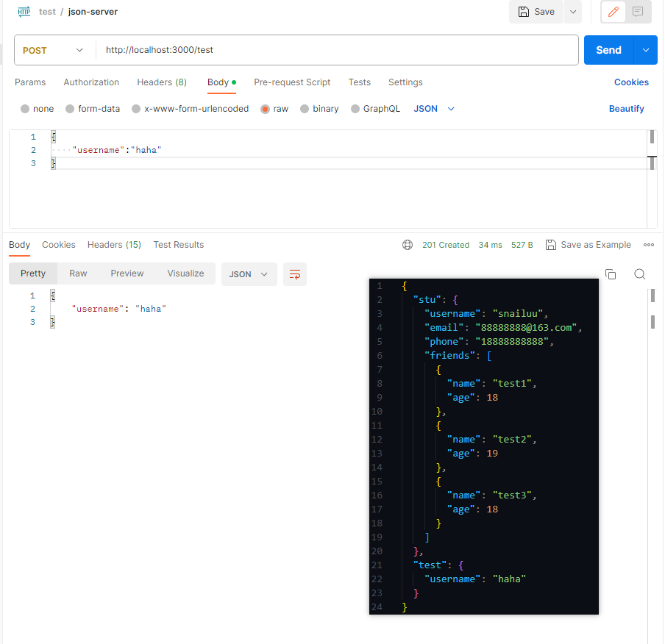The width and height of the screenshot is (665, 644).
Task: Open the Test Results tab
Action: [x=179, y=245]
